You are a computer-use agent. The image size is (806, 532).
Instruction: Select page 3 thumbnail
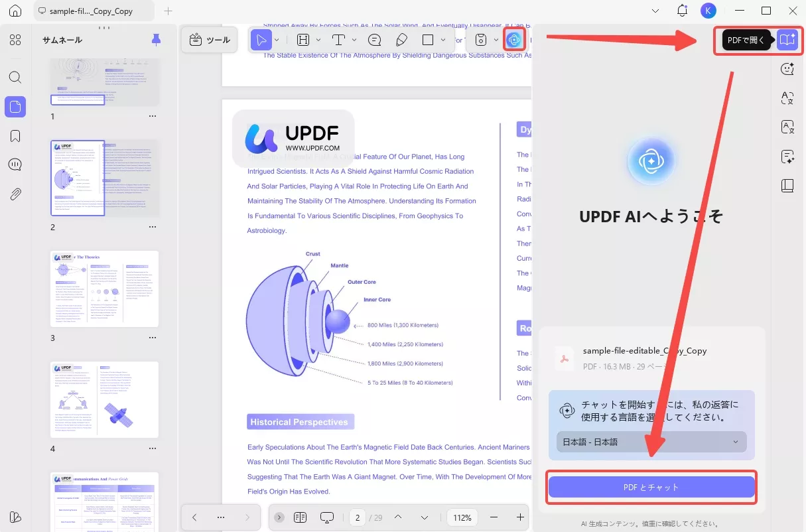coord(105,289)
